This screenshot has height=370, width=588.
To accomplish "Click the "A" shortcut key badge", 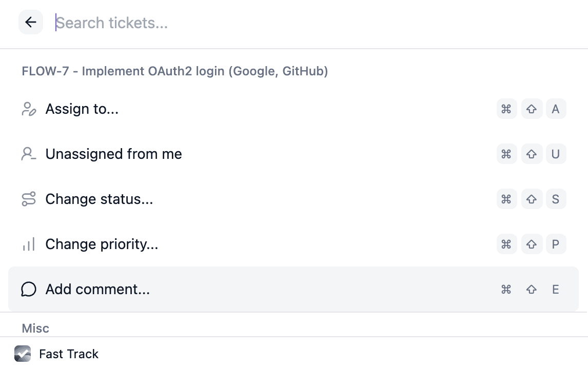I will pos(556,109).
